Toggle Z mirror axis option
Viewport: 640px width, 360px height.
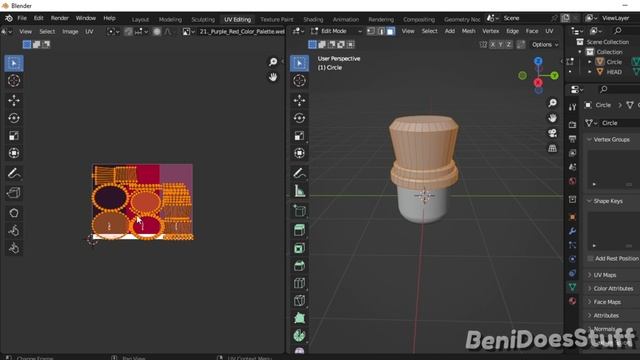tap(509, 44)
